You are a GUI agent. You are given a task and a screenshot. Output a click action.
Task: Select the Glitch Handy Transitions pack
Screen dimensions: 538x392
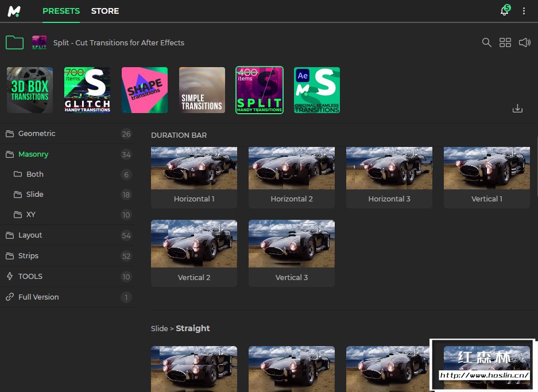point(87,90)
